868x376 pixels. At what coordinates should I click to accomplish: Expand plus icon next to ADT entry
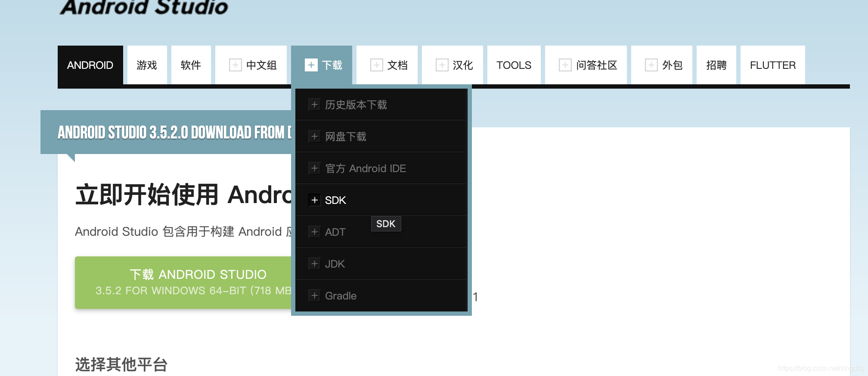315,232
